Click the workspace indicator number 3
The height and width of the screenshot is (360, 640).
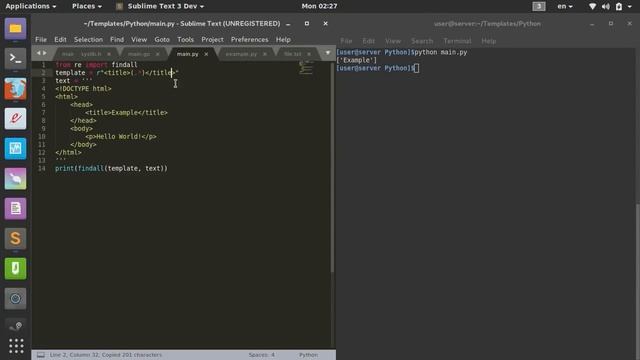[539, 6]
